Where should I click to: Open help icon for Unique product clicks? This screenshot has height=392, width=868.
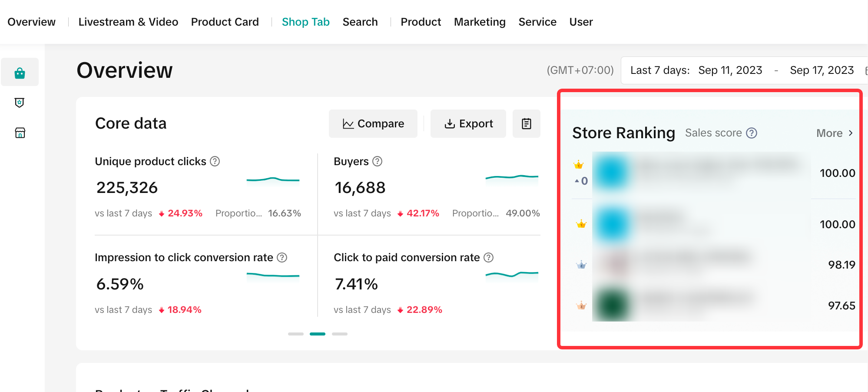click(215, 161)
